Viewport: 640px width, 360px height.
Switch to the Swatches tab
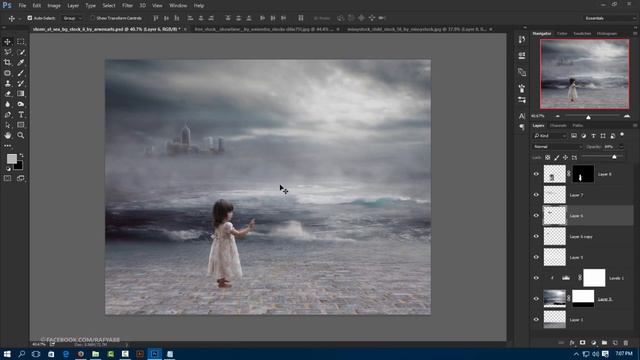pos(582,33)
